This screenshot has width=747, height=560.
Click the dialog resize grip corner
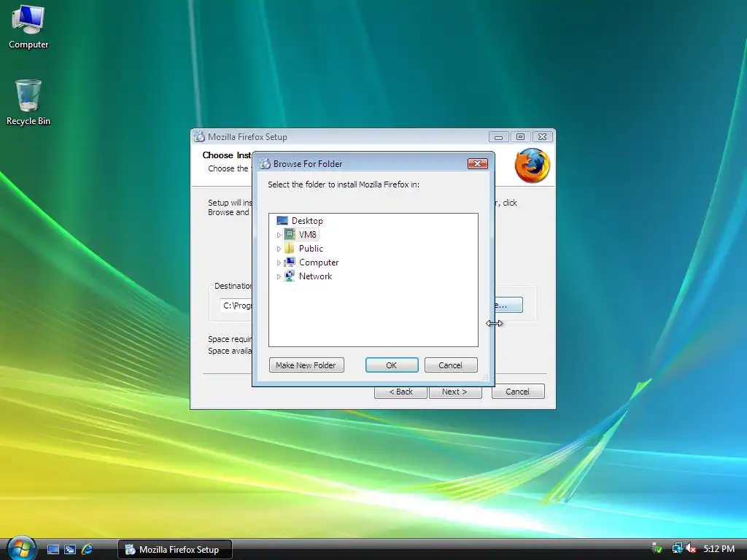[x=485, y=377]
